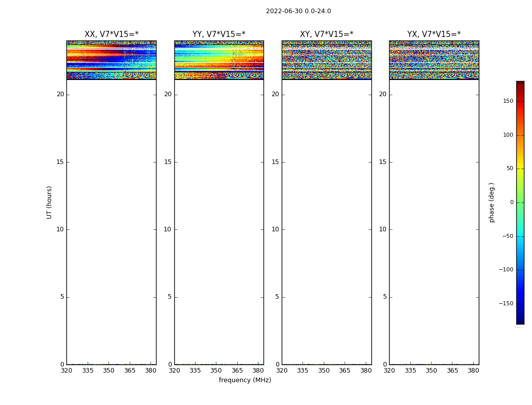Select the YY, V7*V15=* panel title
532x405 pixels.
click(x=219, y=34)
